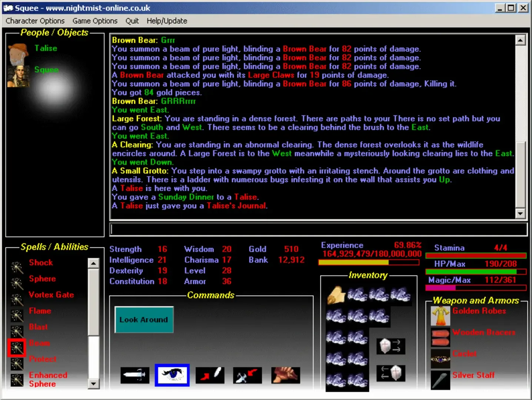The height and width of the screenshot is (400, 532).
Task: Click the crossed swords red arrow icon
Action: (247, 375)
